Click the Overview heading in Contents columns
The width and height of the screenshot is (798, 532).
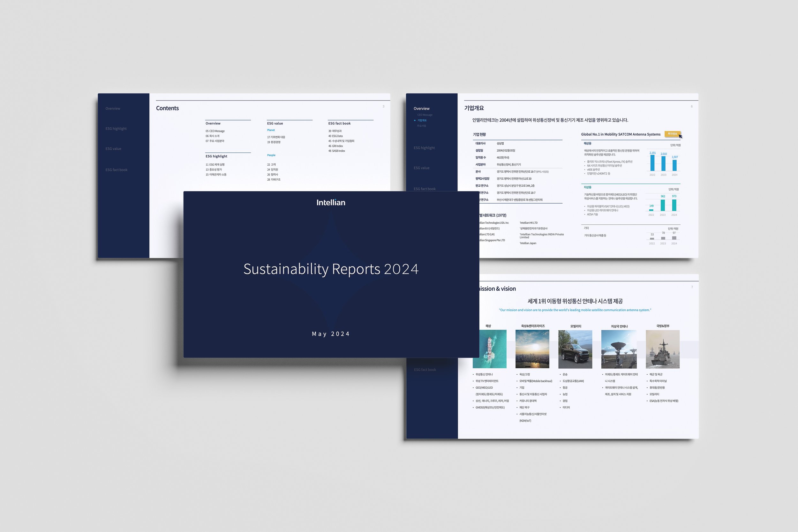tap(213, 124)
